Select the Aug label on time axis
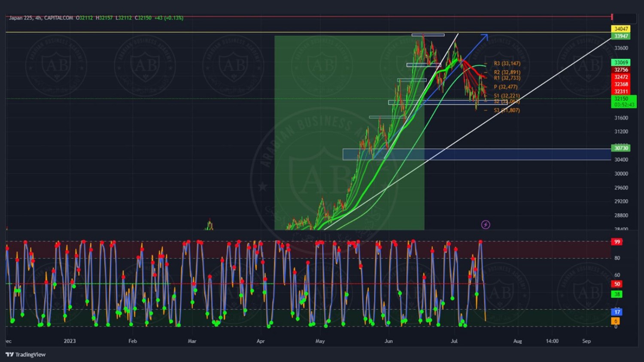Image resolution: width=644 pixels, height=362 pixels. (x=517, y=341)
